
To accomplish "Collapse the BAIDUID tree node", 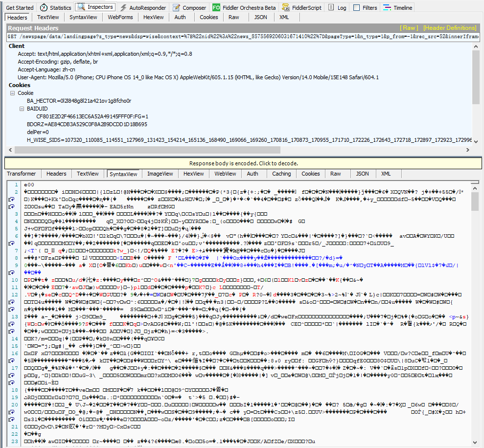I will [x=22, y=109].
